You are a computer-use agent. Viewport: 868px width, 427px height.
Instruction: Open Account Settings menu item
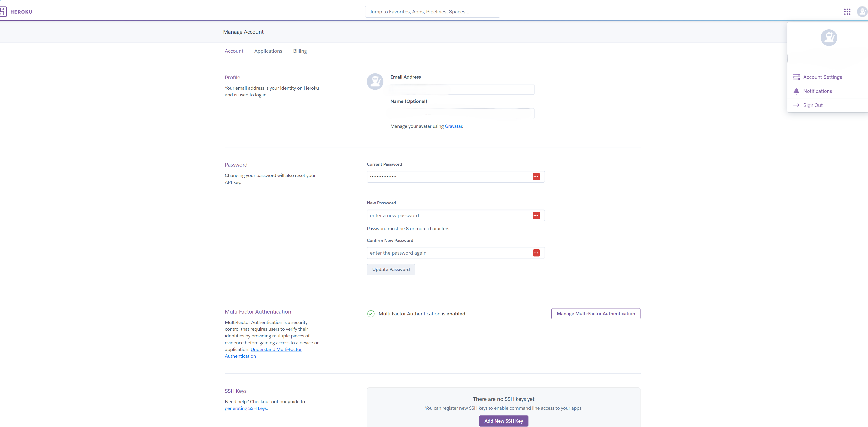tap(822, 77)
